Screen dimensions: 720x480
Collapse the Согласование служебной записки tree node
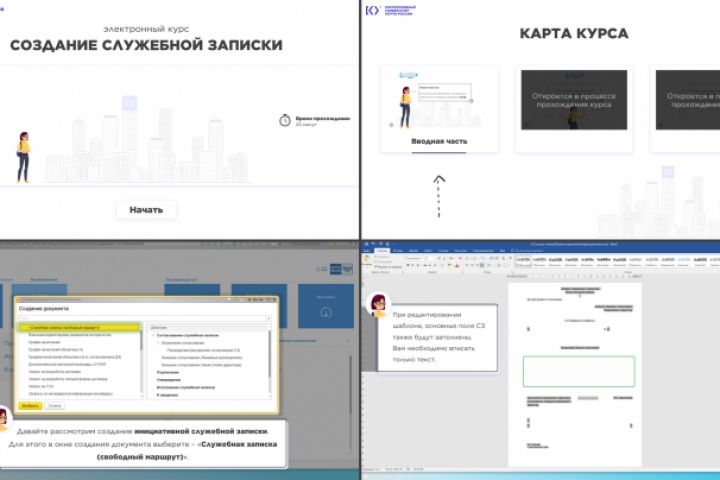(153, 335)
